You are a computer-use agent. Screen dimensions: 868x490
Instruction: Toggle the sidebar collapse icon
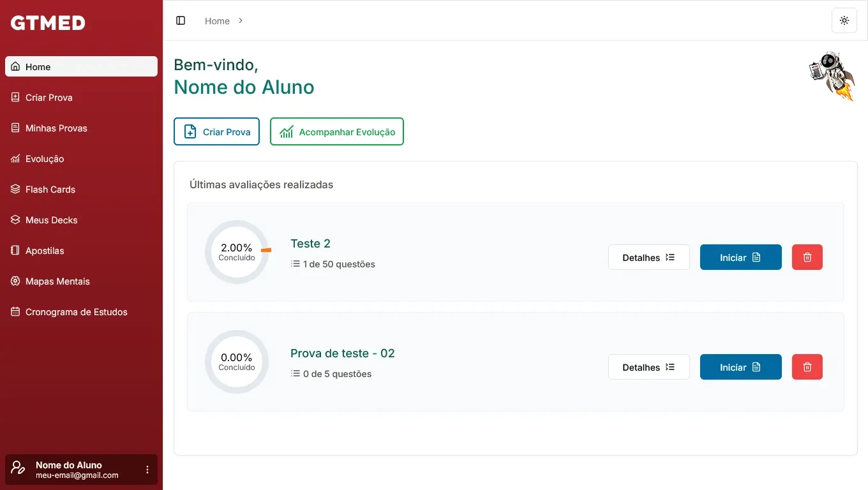point(181,20)
